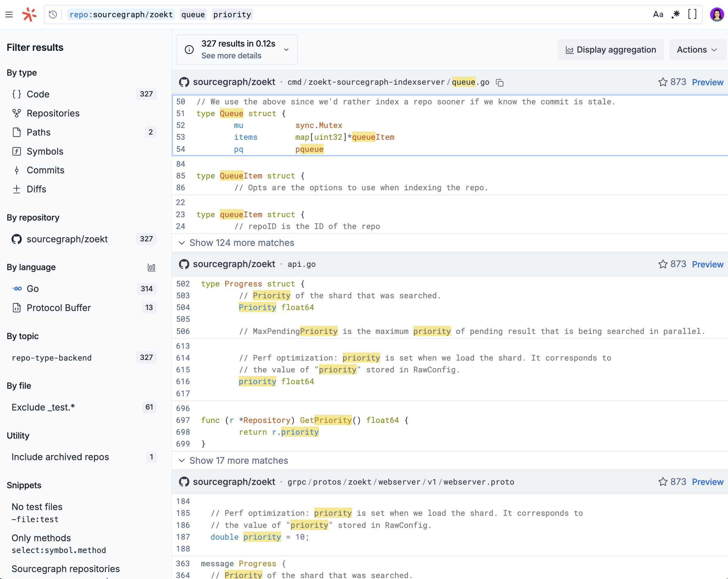This screenshot has width=728, height=579.
Task: Star repository on webserver.proto result
Action: pos(663,482)
